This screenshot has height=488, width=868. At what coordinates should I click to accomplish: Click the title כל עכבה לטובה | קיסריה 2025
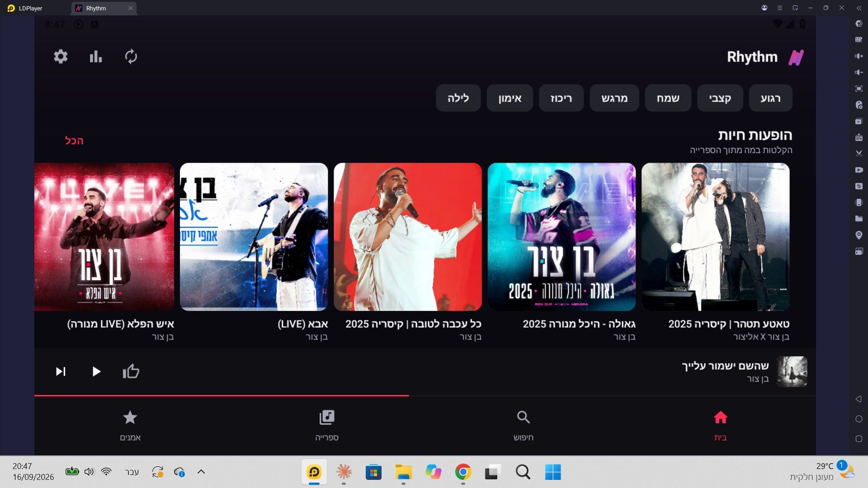click(x=414, y=324)
